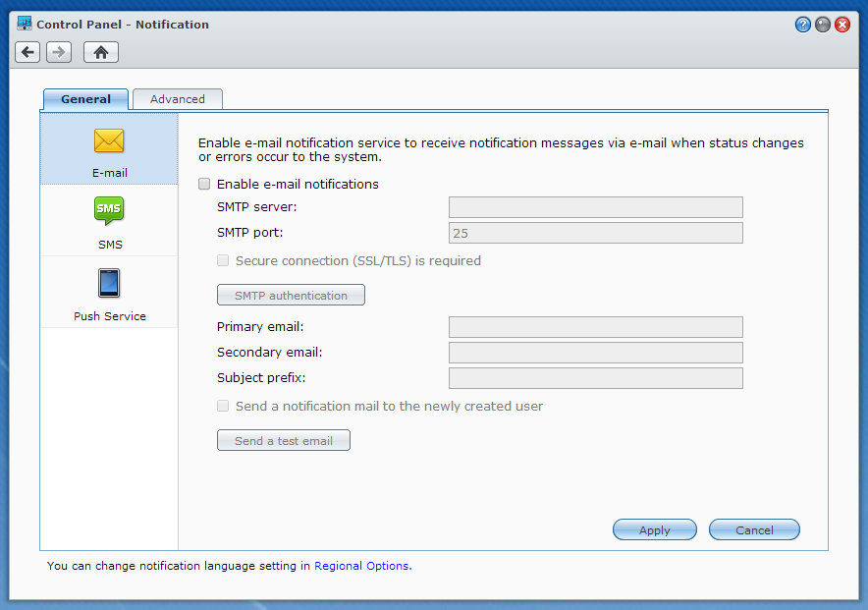Apply the notification settings
Image resolution: width=868 pixels, height=610 pixels.
tap(654, 529)
